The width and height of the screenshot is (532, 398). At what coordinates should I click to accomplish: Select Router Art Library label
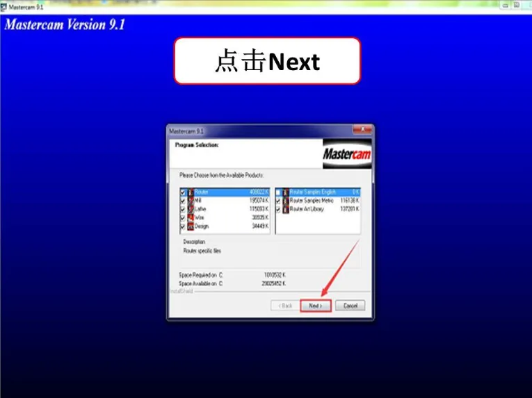(x=307, y=209)
